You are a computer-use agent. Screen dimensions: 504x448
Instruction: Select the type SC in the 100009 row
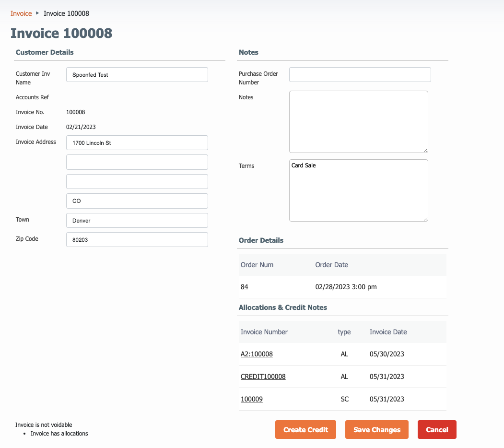345,399
